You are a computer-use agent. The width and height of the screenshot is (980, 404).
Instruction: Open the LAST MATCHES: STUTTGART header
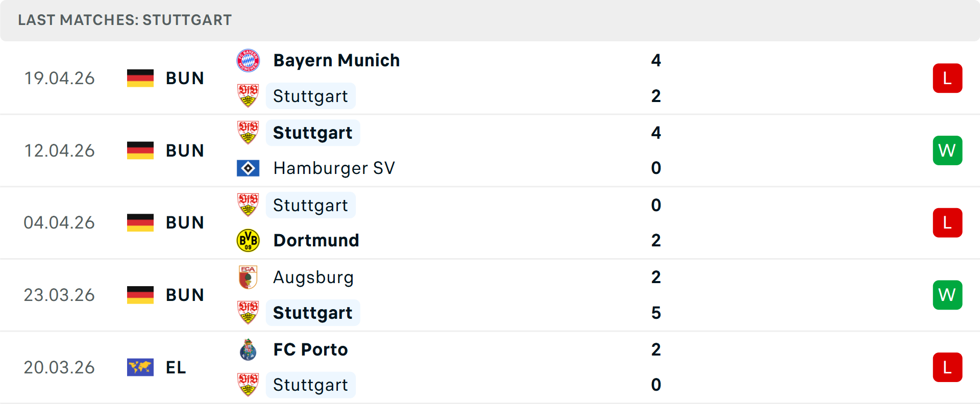124,20
